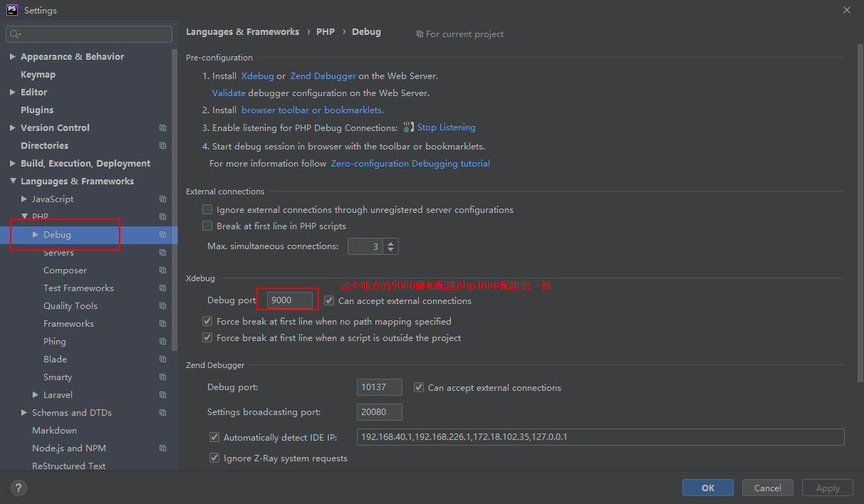
Task: Collapse the Languages & Frameworks section
Action: click(13, 182)
